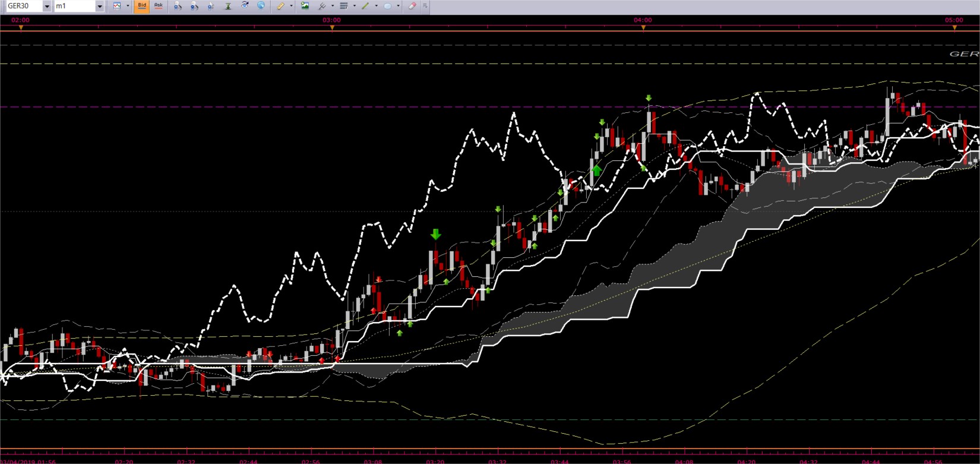Expand the chart type dropdown arrow

pyautogui.click(x=128, y=6)
